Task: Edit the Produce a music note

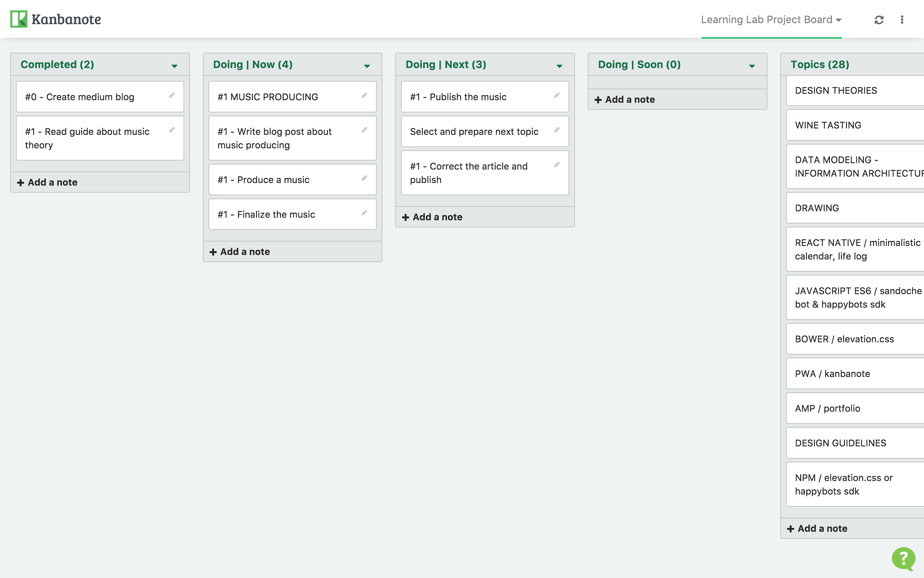Action: click(x=364, y=178)
